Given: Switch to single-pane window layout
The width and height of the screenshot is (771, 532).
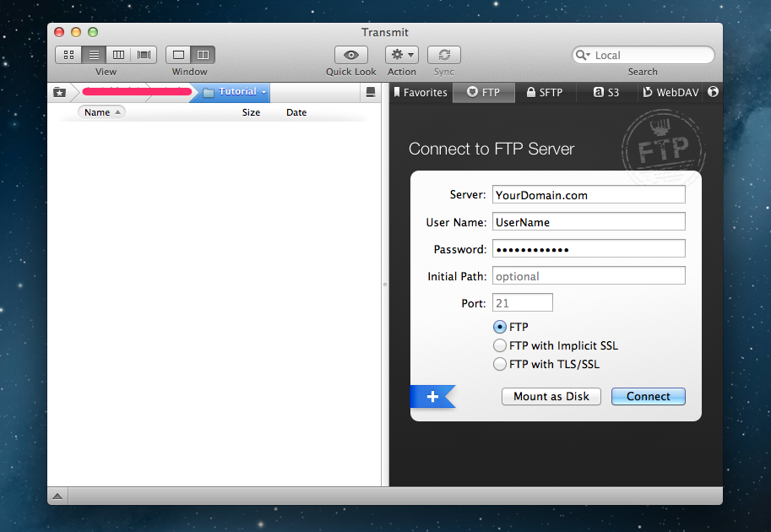Looking at the screenshot, I should 178,55.
